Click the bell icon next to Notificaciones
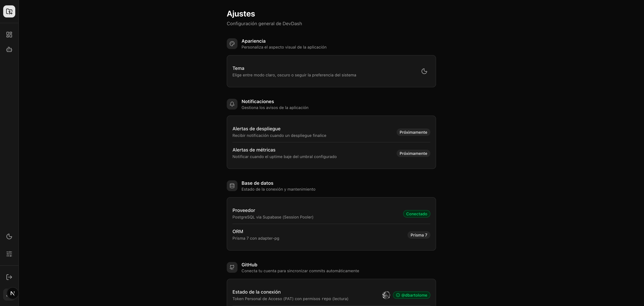The width and height of the screenshot is (644, 306). click(232, 104)
